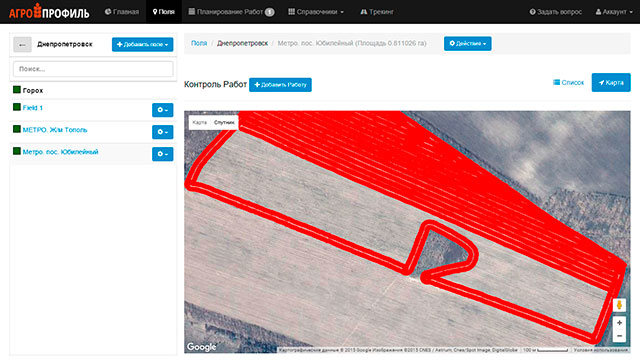Open gear menu for МЕТРО. Ж/м Тополь
The image size is (640, 360).
pyautogui.click(x=162, y=132)
